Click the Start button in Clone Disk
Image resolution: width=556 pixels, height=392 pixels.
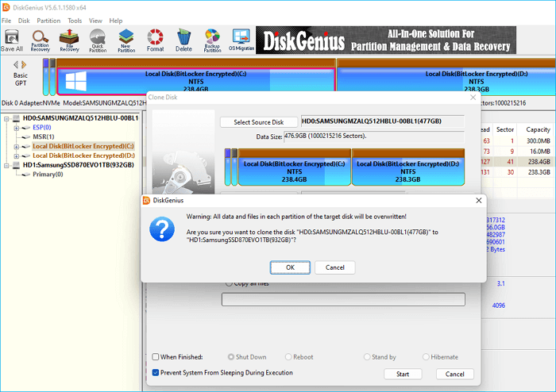tap(403, 374)
